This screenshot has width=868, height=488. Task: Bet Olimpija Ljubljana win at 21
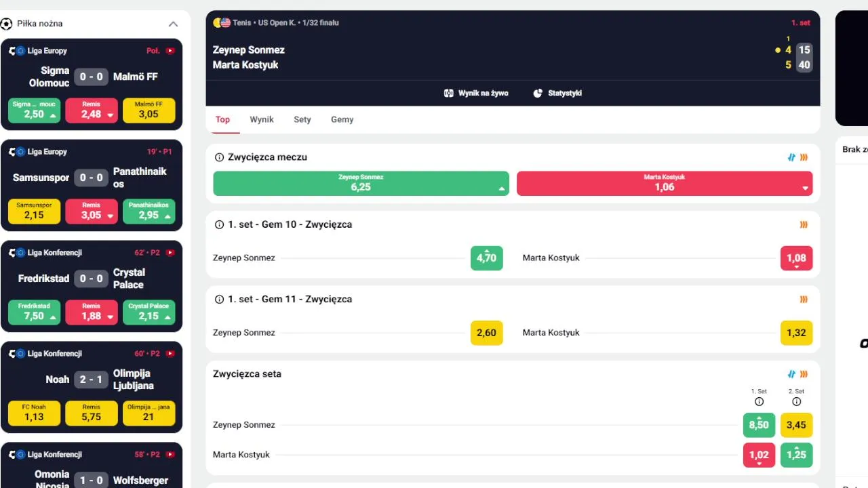[x=149, y=413]
